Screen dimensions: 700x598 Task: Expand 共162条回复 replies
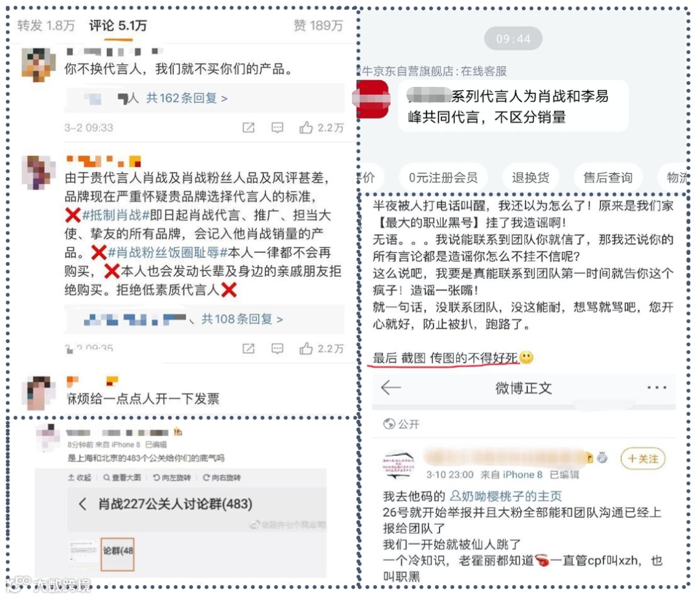coord(187,98)
